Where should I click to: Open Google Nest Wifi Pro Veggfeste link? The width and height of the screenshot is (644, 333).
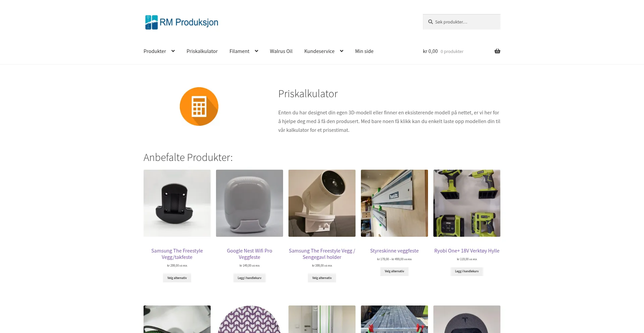[250, 254]
